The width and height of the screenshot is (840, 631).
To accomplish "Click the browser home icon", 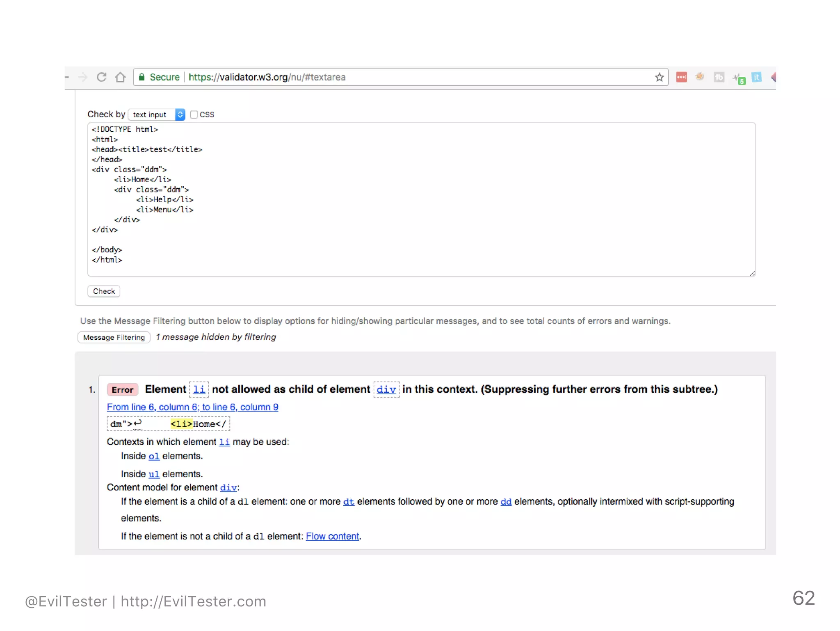I will click(x=120, y=77).
